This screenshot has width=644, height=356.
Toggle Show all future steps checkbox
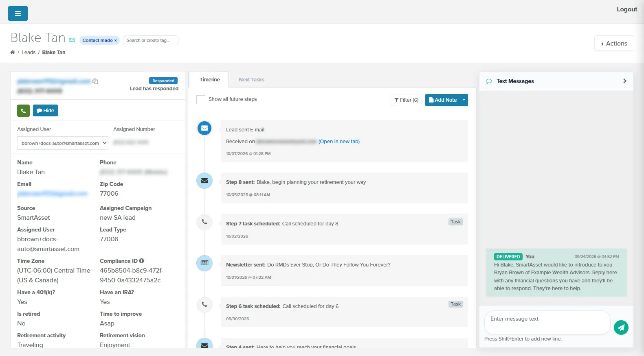(x=201, y=100)
